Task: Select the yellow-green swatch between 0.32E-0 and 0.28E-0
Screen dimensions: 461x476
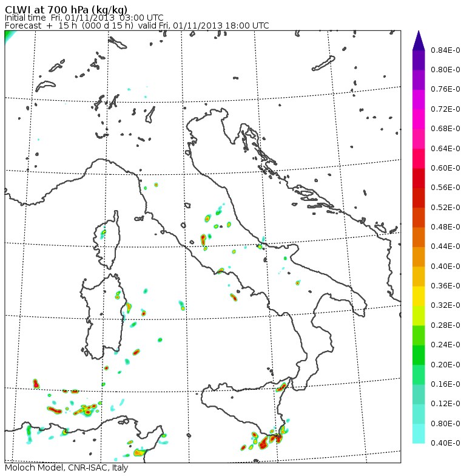Action: (419, 316)
